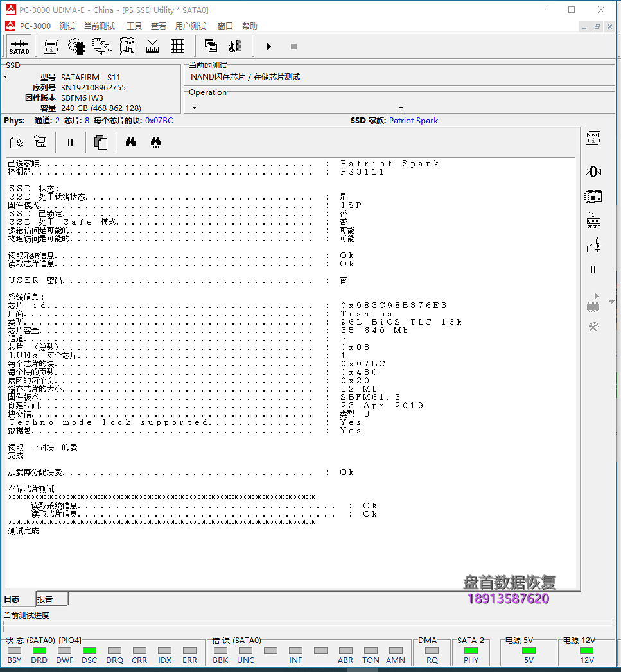Click the SATA0 port selector button
This screenshot has height=672, width=621.
click(x=19, y=46)
